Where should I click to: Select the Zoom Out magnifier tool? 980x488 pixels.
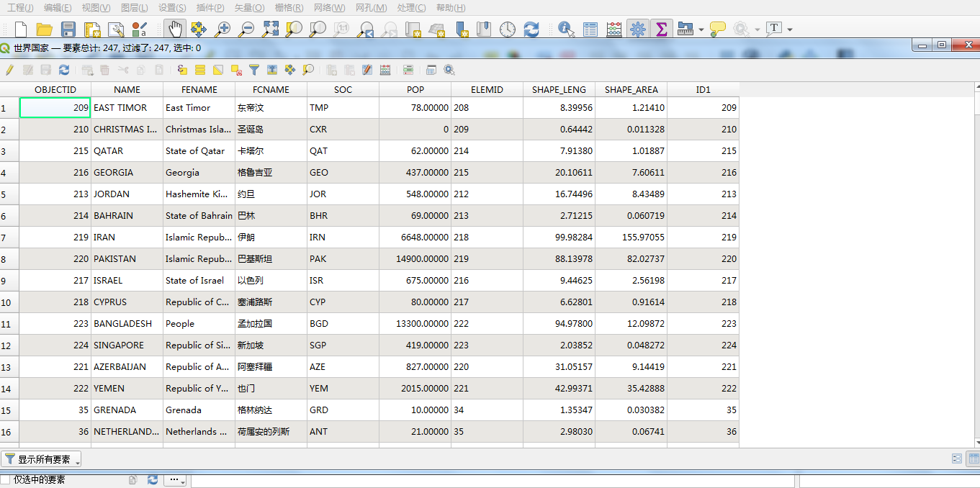tap(247, 30)
